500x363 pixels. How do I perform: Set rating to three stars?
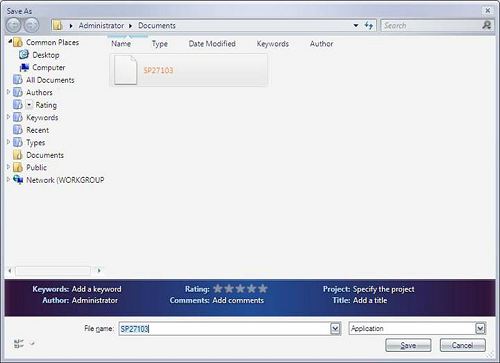(240, 289)
